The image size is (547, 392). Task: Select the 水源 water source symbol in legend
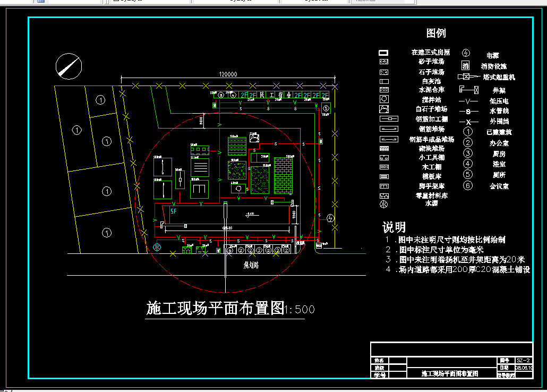click(x=384, y=204)
